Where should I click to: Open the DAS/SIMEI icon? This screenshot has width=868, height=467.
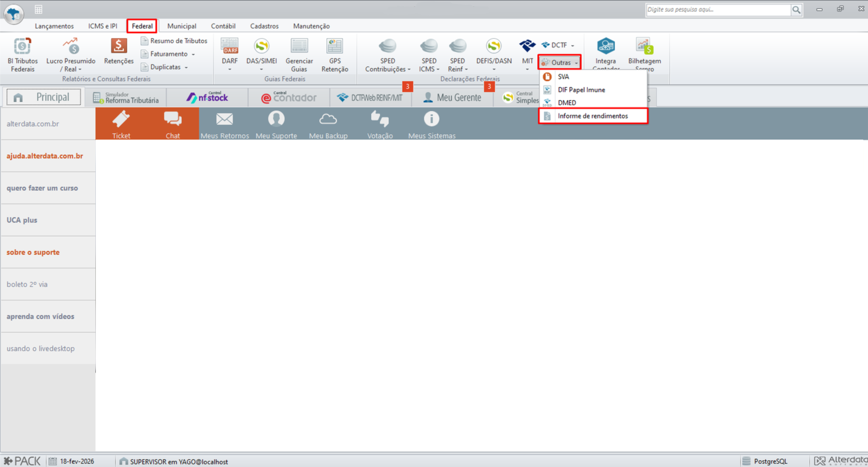click(261, 46)
